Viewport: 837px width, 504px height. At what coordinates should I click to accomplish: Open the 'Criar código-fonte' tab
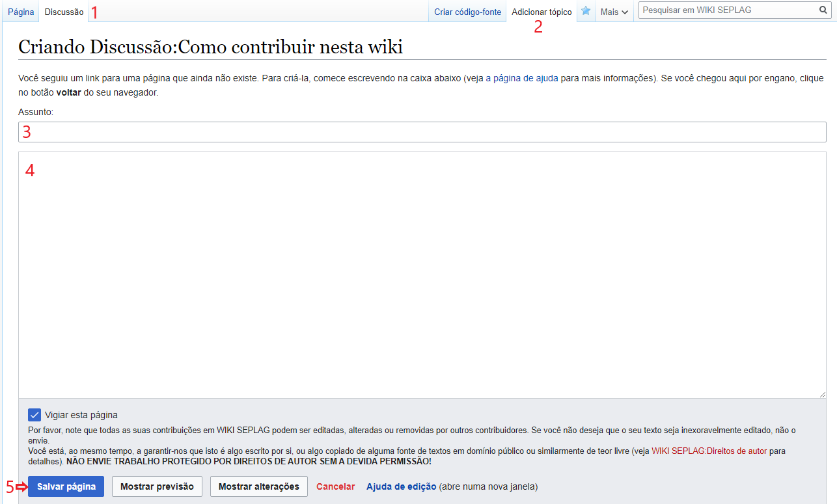(467, 12)
